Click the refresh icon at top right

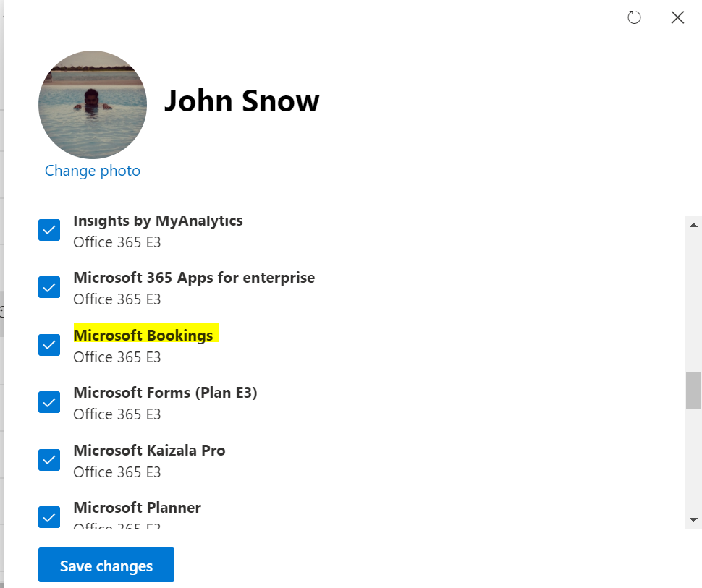click(634, 18)
